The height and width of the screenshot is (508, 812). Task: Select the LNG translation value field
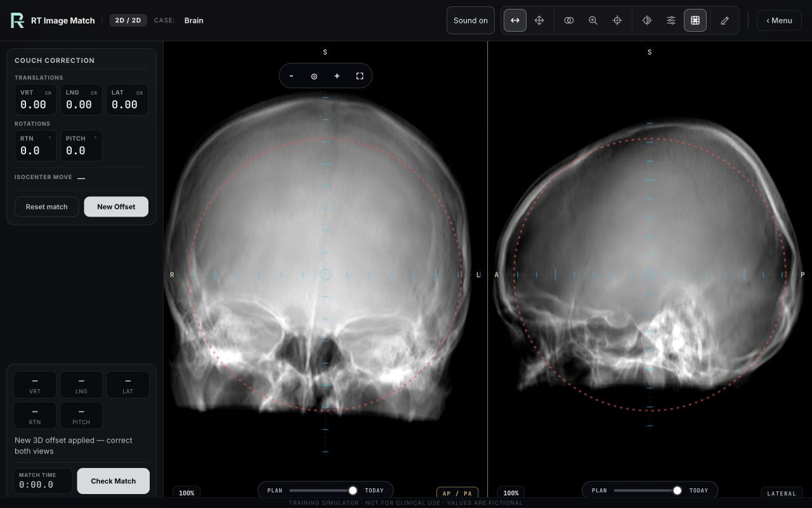pos(81,100)
